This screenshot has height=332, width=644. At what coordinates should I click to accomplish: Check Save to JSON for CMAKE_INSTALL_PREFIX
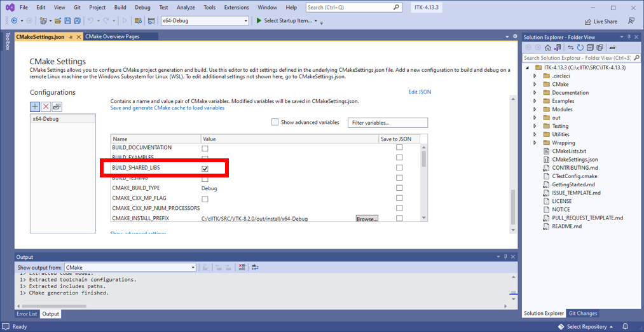pyautogui.click(x=399, y=218)
